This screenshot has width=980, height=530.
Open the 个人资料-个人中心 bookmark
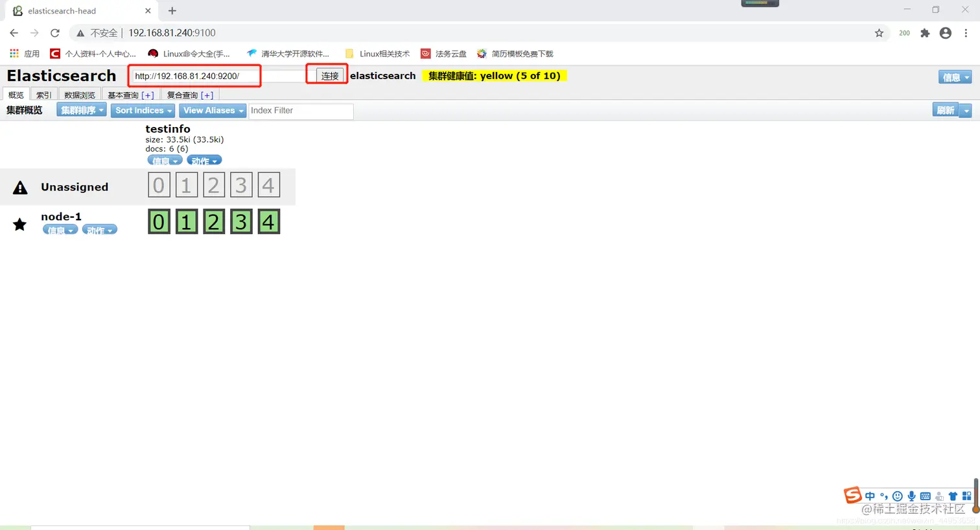(x=93, y=54)
